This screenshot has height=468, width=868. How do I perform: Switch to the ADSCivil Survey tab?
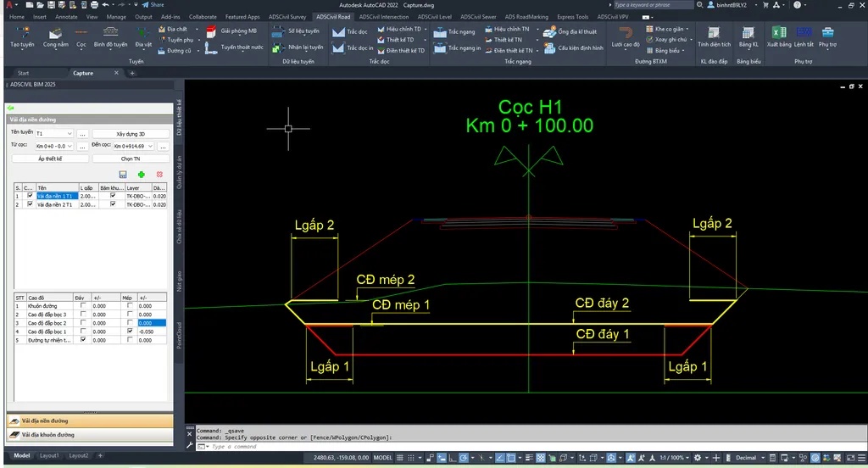tap(287, 17)
